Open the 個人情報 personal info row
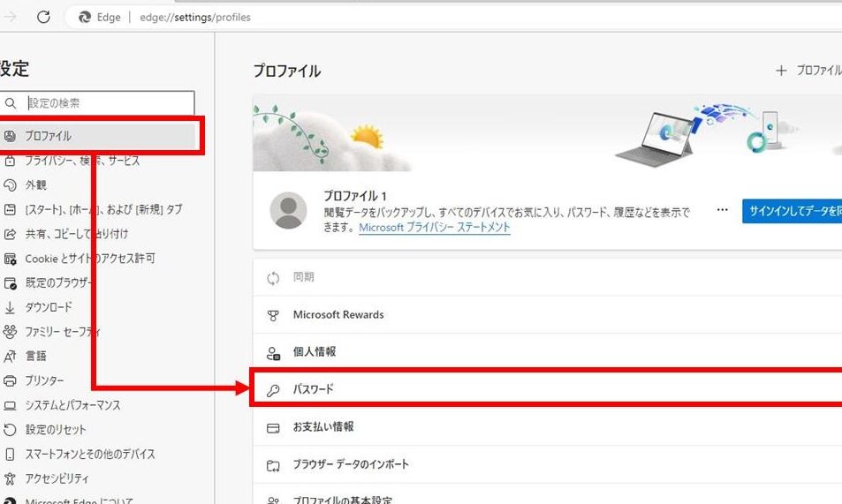Screen dimensions: 842x504 point(315,352)
